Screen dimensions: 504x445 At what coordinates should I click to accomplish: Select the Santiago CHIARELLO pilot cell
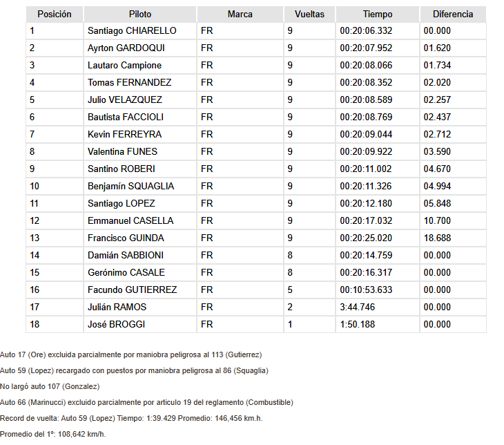(x=140, y=31)
